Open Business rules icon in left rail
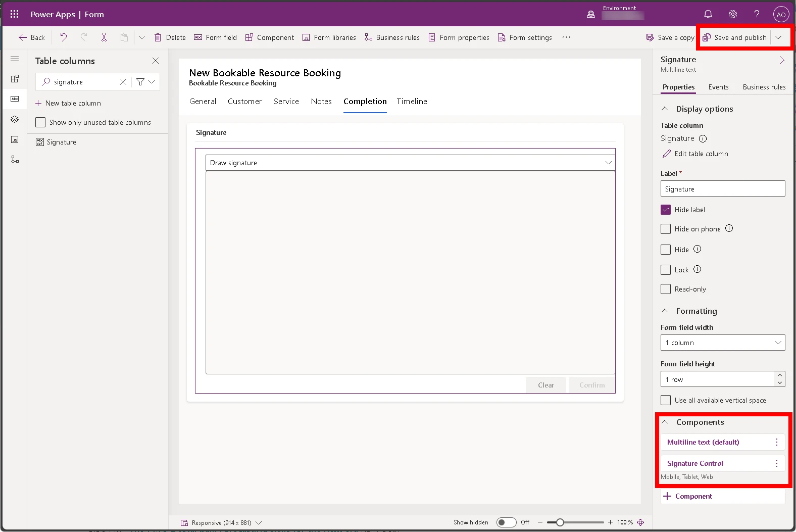Image resolution: width=796 pixels, height=532 pixels. coord(15,160)
